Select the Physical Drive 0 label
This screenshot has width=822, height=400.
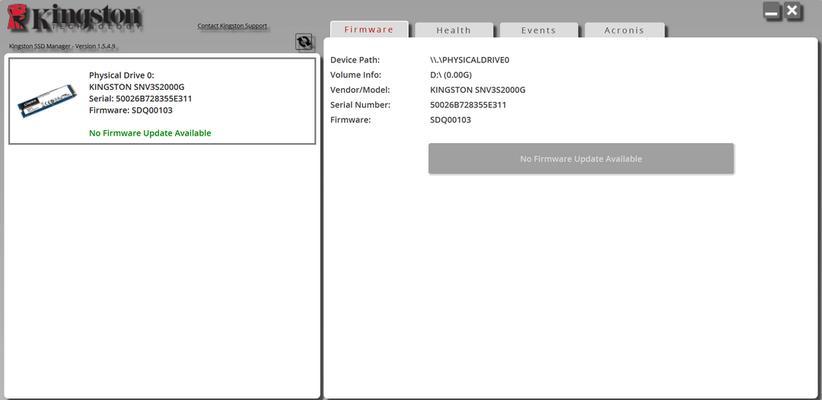(122, 75)
